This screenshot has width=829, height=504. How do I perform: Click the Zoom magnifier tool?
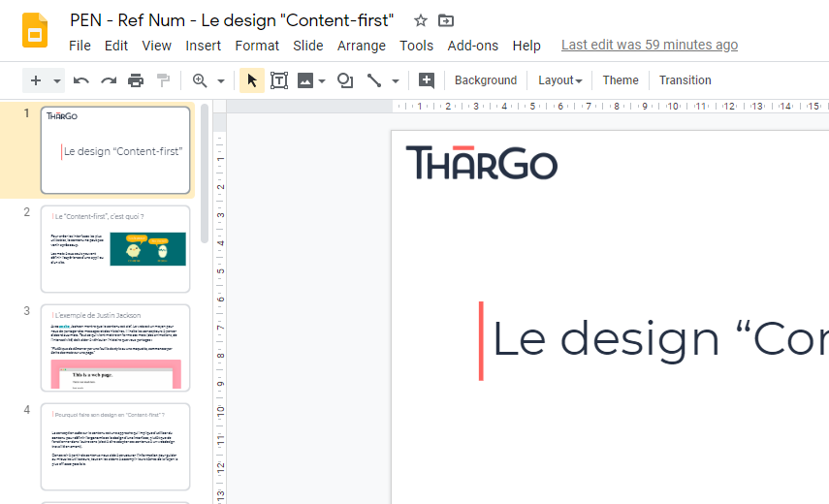(200, 80)
